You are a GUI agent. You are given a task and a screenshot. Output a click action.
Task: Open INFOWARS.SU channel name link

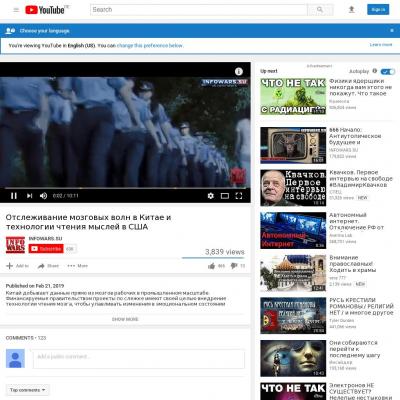pyautogui.click(x=45, y=238)
